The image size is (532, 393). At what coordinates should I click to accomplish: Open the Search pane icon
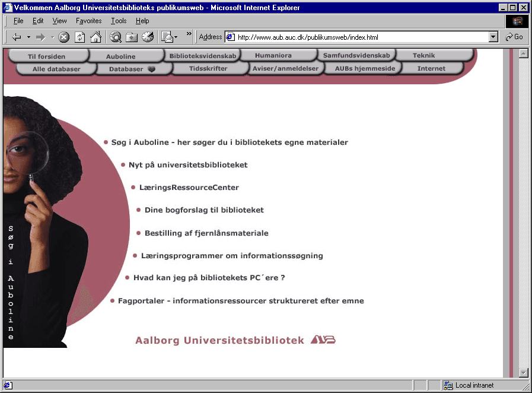click(116, 37)
